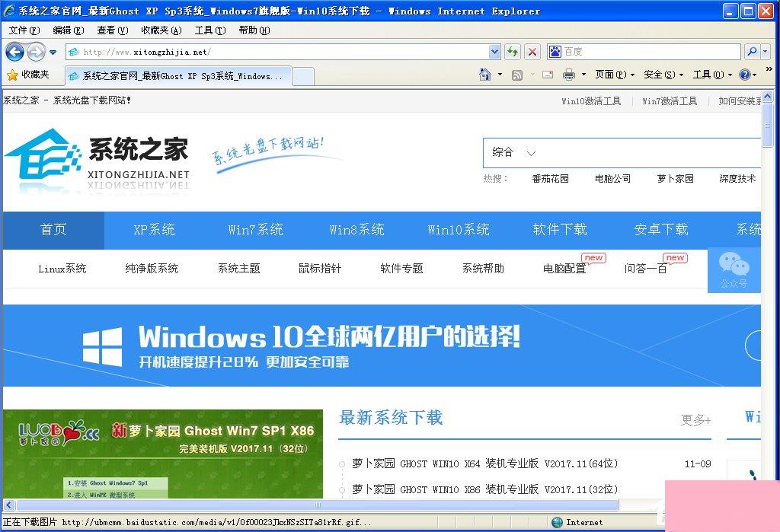Image resolution: width=780 pixels, height=532 pixels.
Task: Open a new blank tab
Action: 303,77
